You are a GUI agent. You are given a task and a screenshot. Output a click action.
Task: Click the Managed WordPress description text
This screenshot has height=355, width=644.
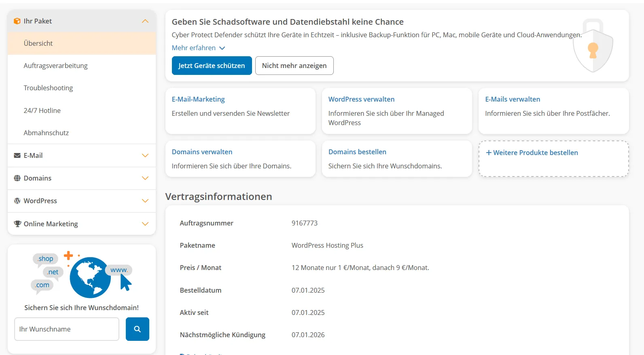tap(386, 118)
